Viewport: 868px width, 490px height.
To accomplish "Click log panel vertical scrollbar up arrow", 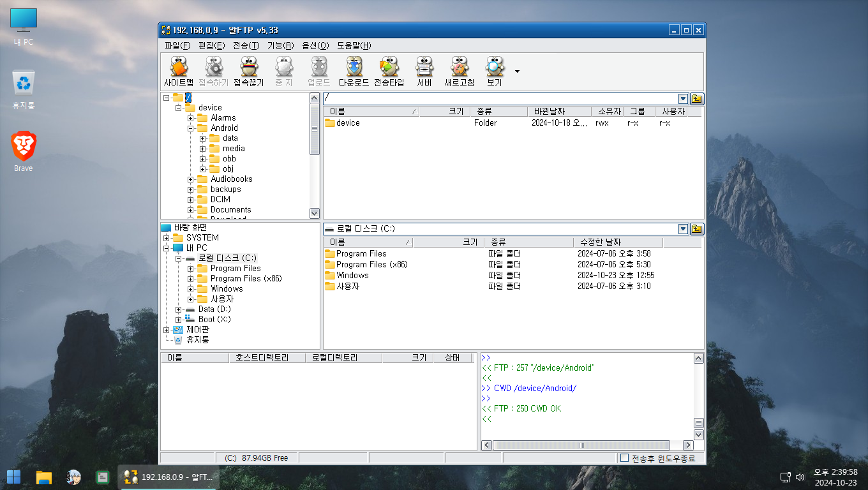I will point(699,359).
